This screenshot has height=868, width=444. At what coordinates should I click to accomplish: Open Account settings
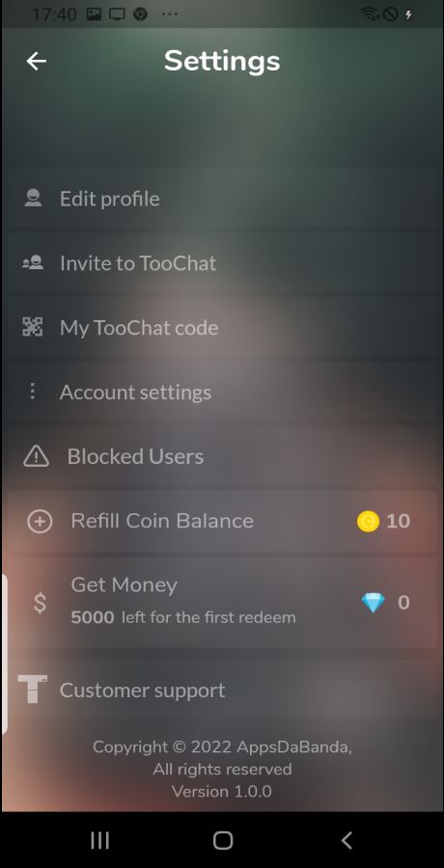coord(222,392)
